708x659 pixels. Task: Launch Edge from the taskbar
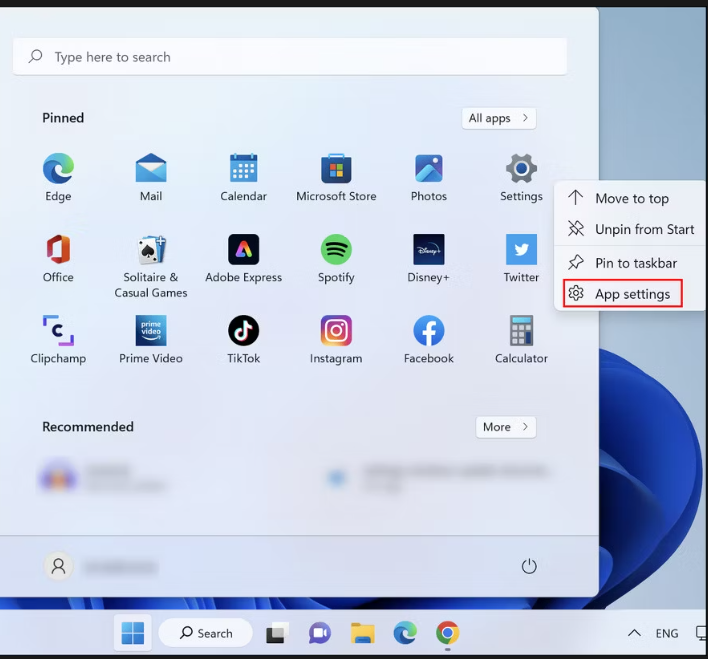point(405,633)
